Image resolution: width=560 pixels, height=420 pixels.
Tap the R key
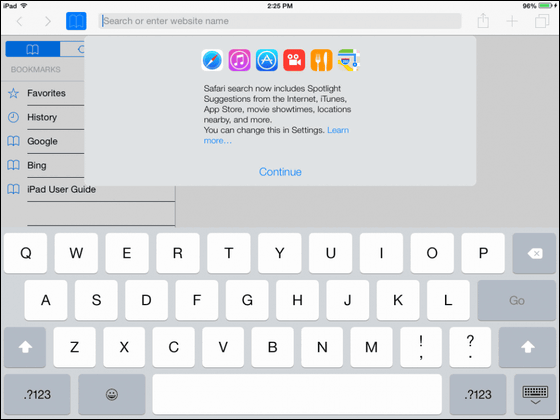(178, 253)
